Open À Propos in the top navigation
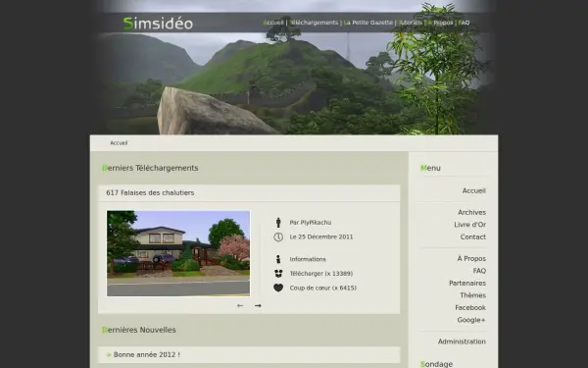The width and height of the screenshot is (588, 368). pos(440,23)
